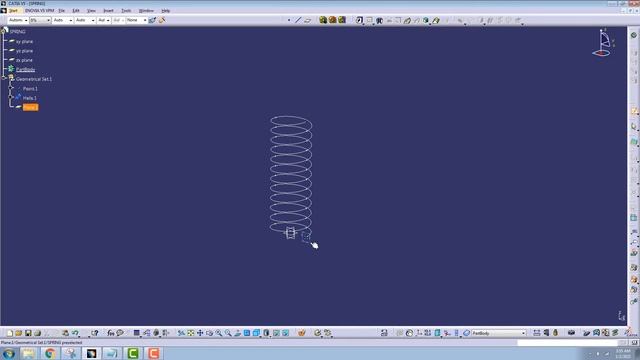Open the None layer dropdown
The height and width of the screenshot is (360, 640).
click(136, 20)
